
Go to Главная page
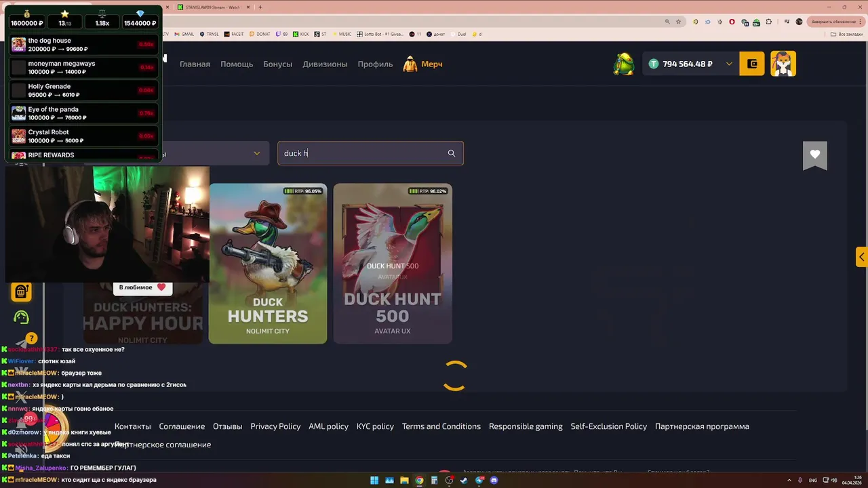[195, 64]
